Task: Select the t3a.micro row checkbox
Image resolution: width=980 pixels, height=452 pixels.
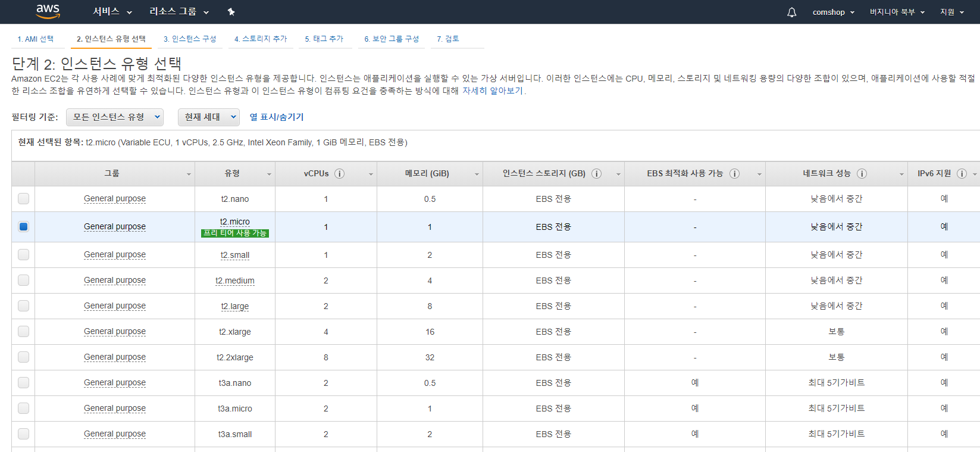Action: [23, 408]
